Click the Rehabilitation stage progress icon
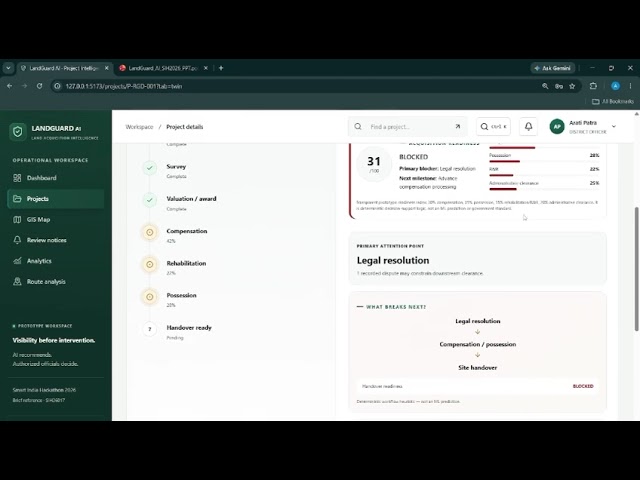The width and height of the screenshot is (640, 480). [x=150, y=264]
